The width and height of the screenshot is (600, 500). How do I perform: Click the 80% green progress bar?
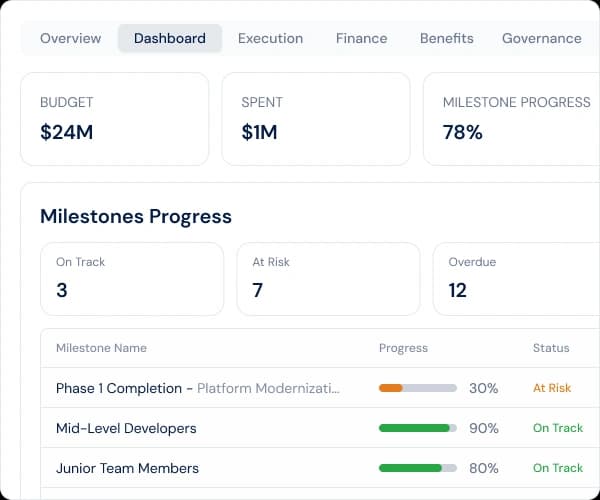pos(418,468)
